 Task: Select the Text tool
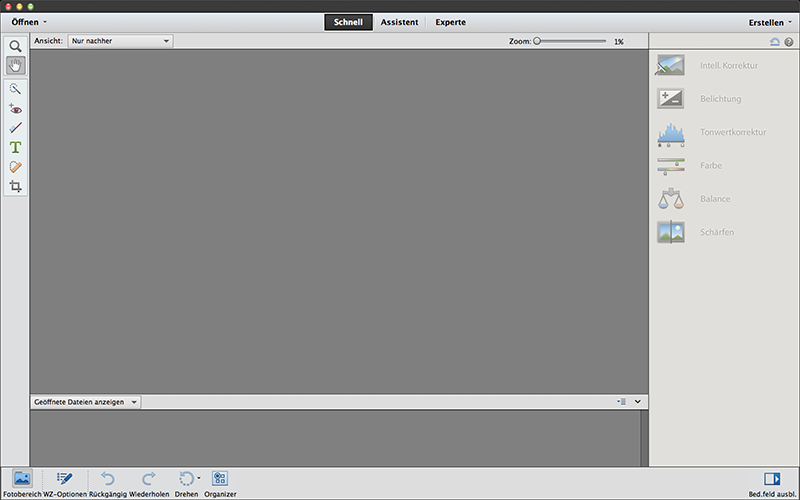tap(15, 147)
